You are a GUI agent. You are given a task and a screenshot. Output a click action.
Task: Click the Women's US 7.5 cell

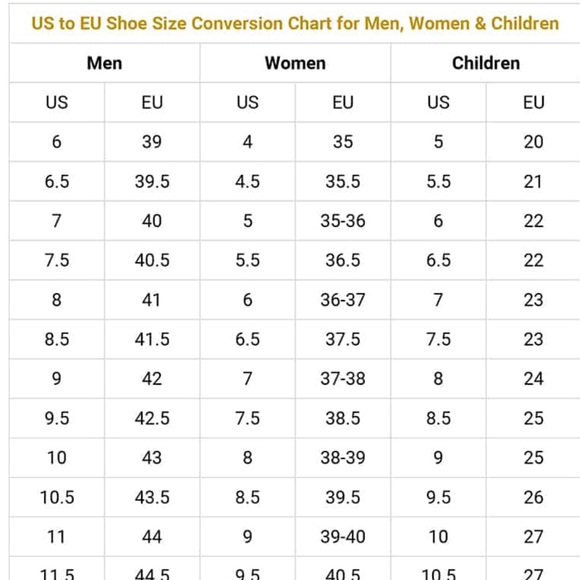[x=247, y=418]
